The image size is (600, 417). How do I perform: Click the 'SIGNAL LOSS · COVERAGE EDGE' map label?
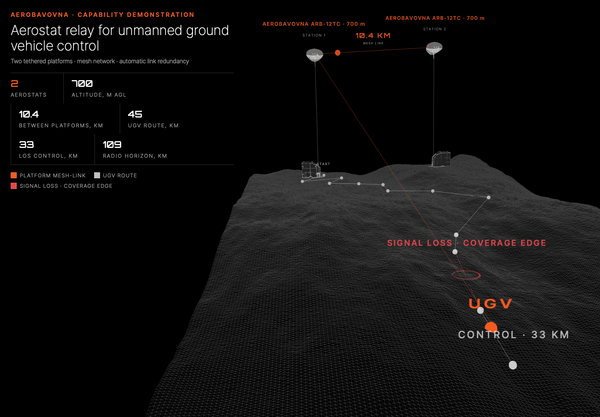coord(466,243)
